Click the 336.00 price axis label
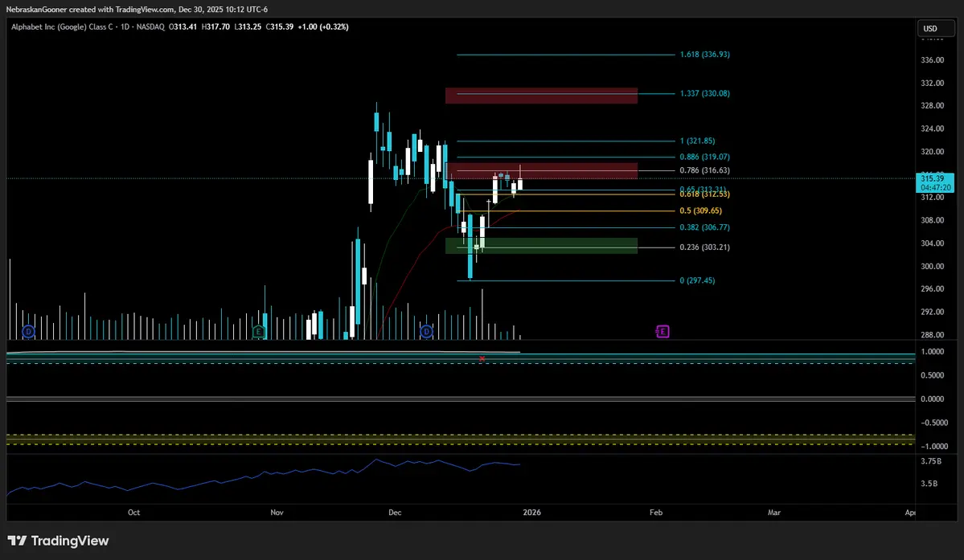Viewport: 964px width, 560px height. point(932,60)
